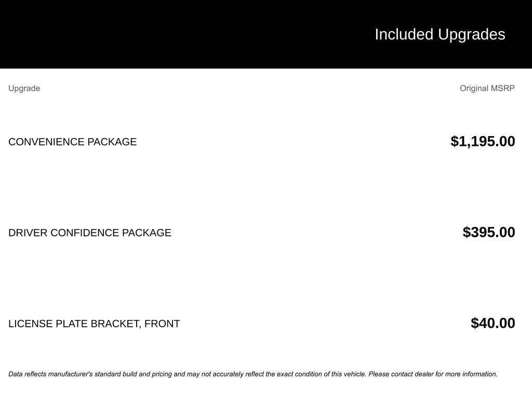Image resolution: width=532 pixels, height=399 pixels.
Task: Click the Original MSRP column header
Action: click(487, 88)
